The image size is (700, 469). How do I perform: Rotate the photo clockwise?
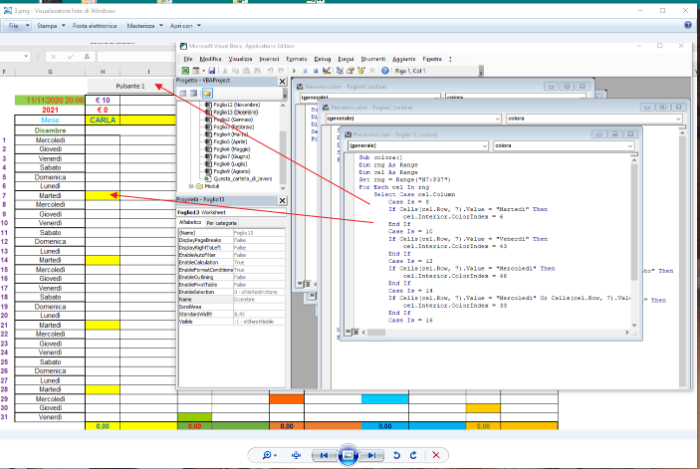pyautogui.click(x=413, y=455)
